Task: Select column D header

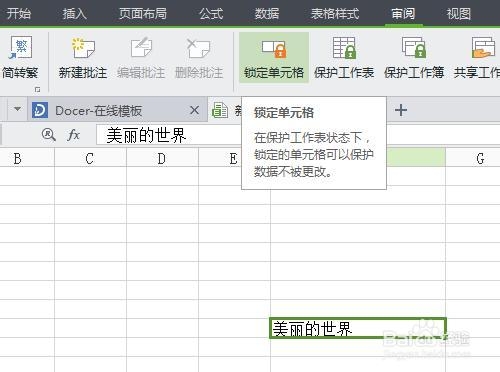Action: point(162,158)
